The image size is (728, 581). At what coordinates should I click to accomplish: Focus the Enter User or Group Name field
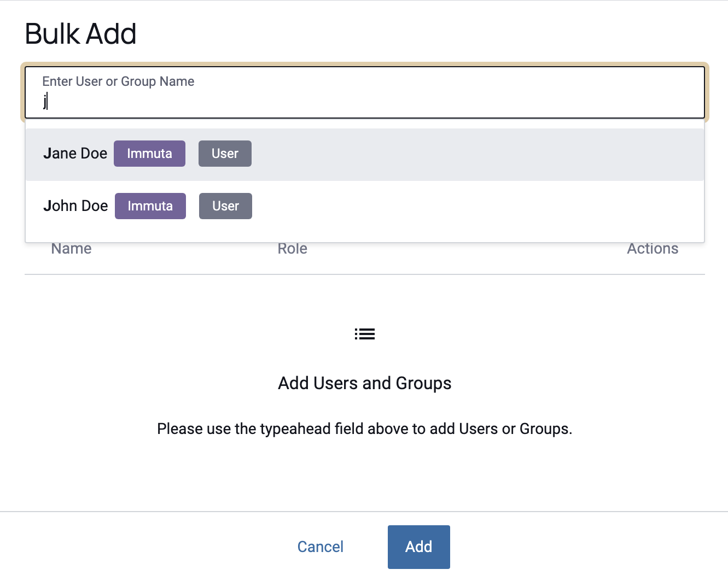(365, 92)
